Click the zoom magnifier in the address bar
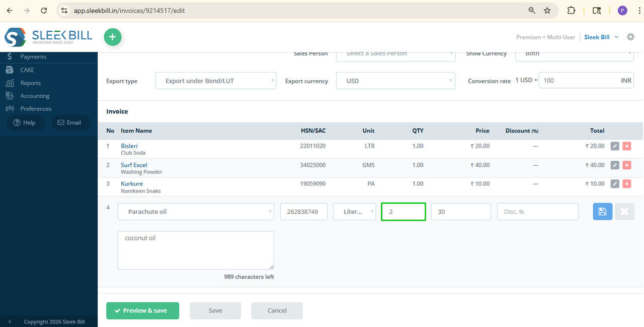Screen dimensions: 644x327 point(532,10)
